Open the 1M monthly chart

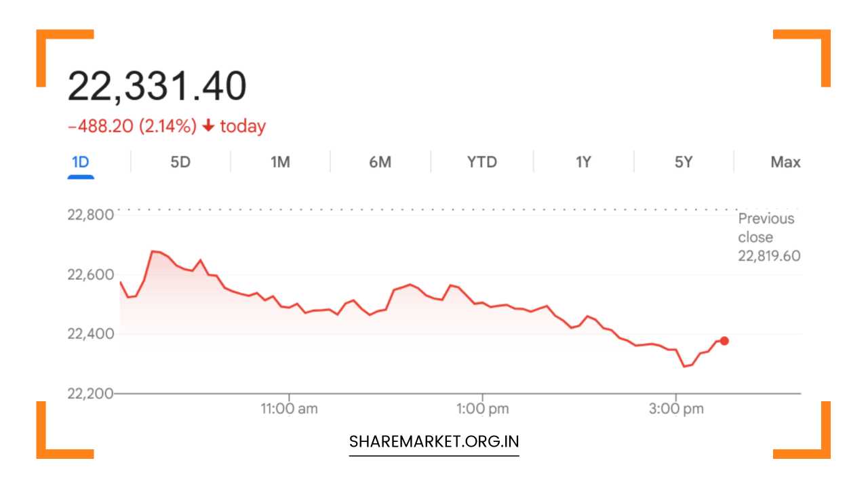pyautogui.click(x=280, y=162)
